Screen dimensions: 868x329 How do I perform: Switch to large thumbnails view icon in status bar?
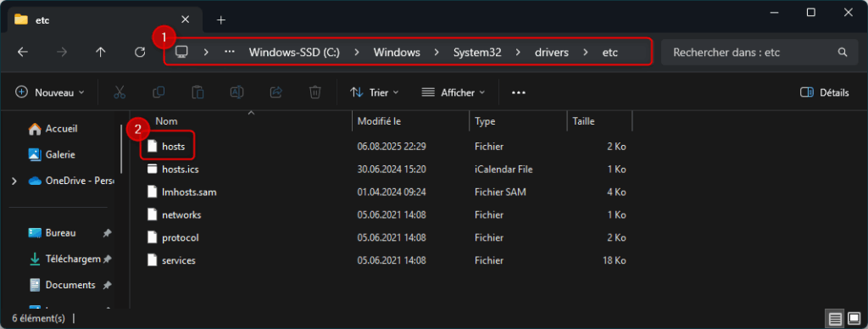click(x=854, y=319)
